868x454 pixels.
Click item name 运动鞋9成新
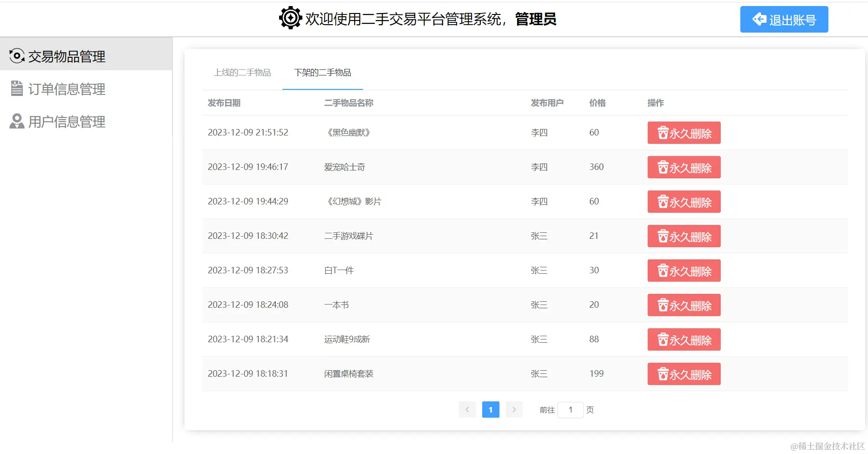[x=347, y=339]
